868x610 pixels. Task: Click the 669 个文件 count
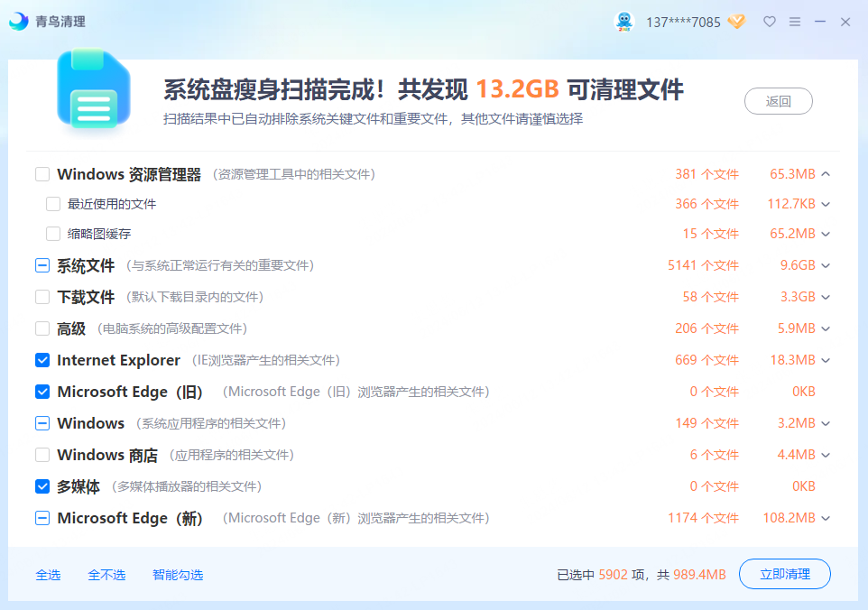[706, 360]
